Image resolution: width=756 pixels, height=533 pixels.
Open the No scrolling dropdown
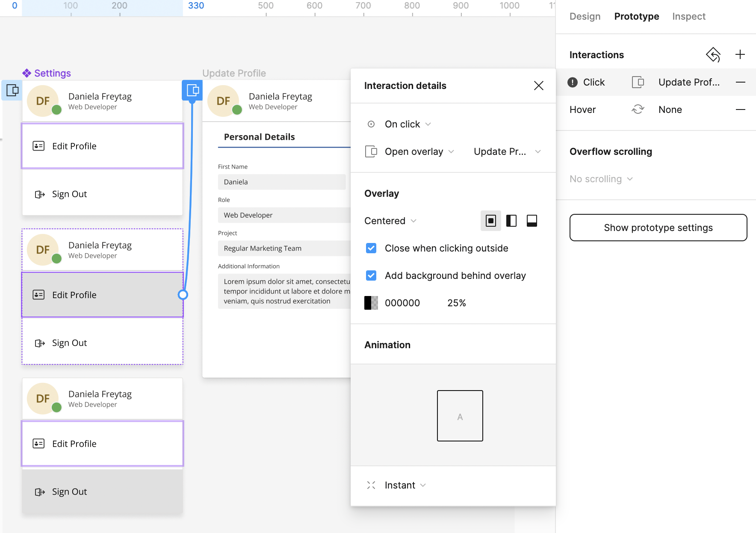click(601, 179)
